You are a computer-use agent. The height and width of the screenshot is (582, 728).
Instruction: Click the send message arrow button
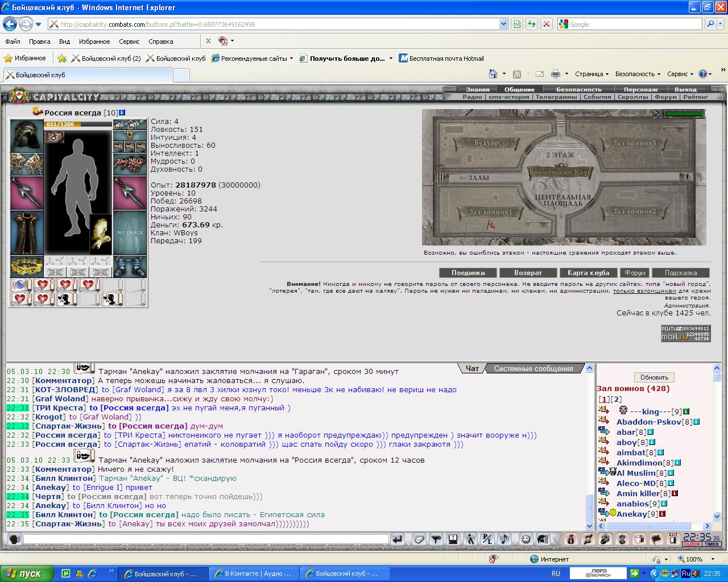coord(398,539)
